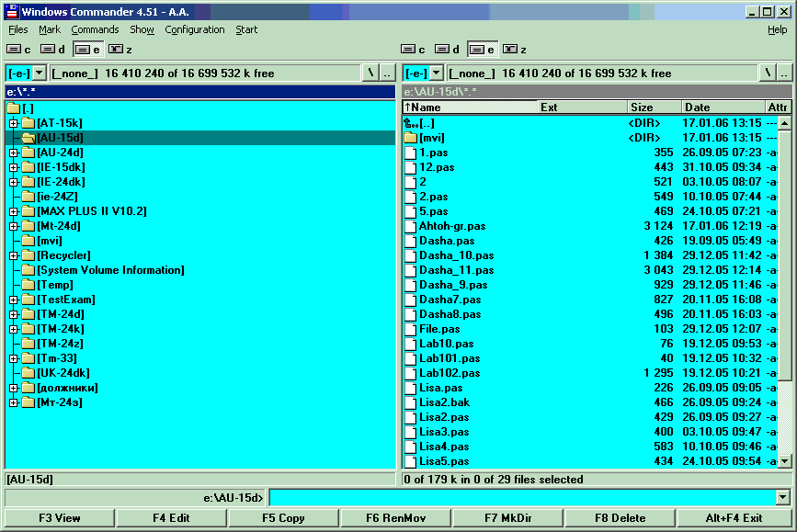
Task: Open the Start menu item
Action: 246,29
